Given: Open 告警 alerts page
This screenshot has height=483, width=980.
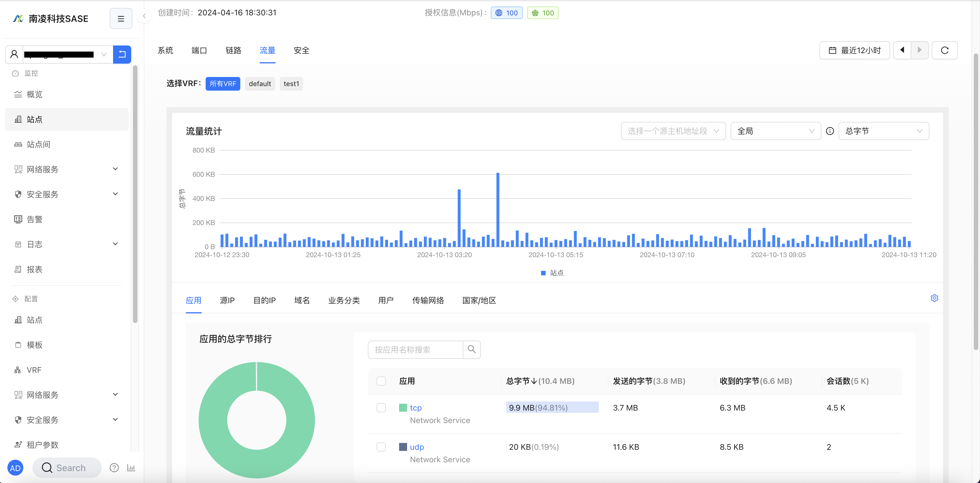Looking at the screenshot, I should (x=66, y=219).
